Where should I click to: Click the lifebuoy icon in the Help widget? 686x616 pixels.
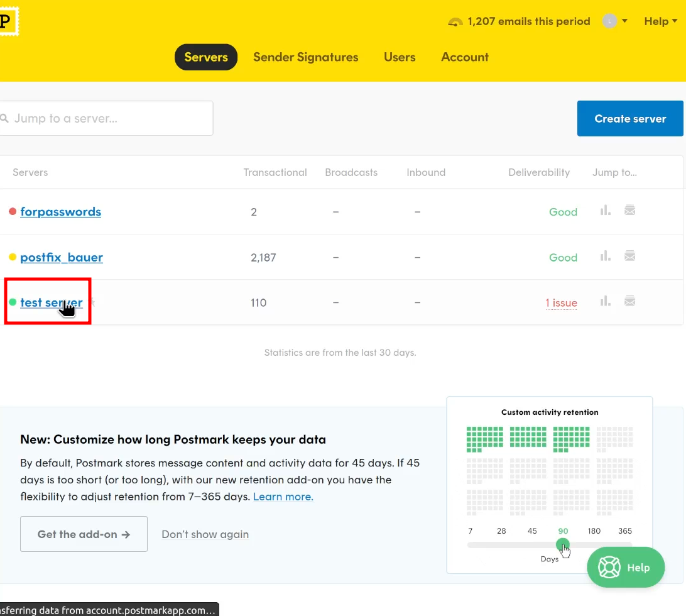pyautogui.click(x=609, y=568)
